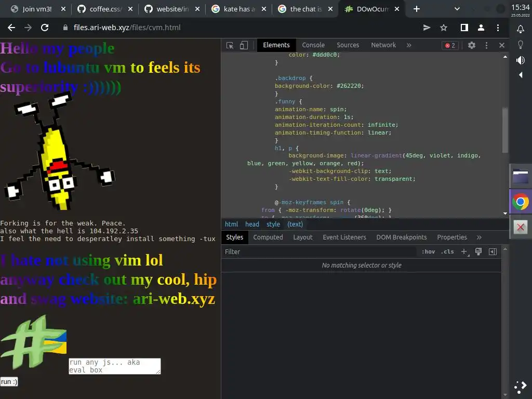Close the DevTools panel
532x399 pixels.
click(x=502, y=46)
